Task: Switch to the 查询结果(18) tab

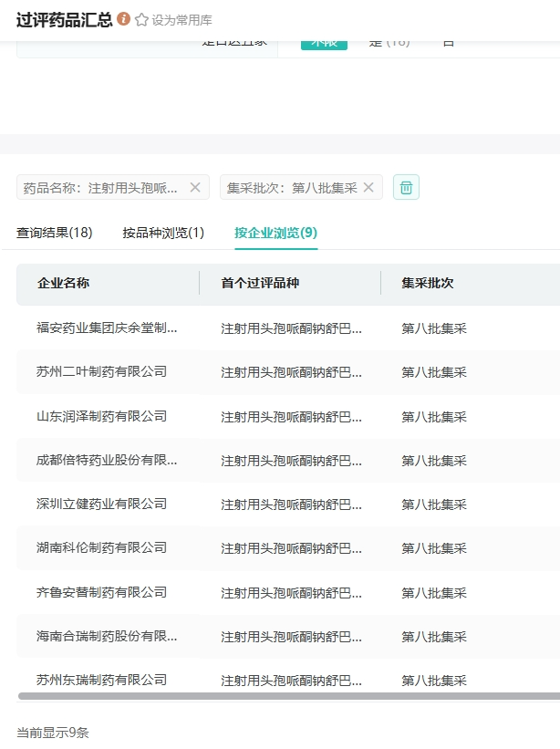Action: [x=55, y=233]
